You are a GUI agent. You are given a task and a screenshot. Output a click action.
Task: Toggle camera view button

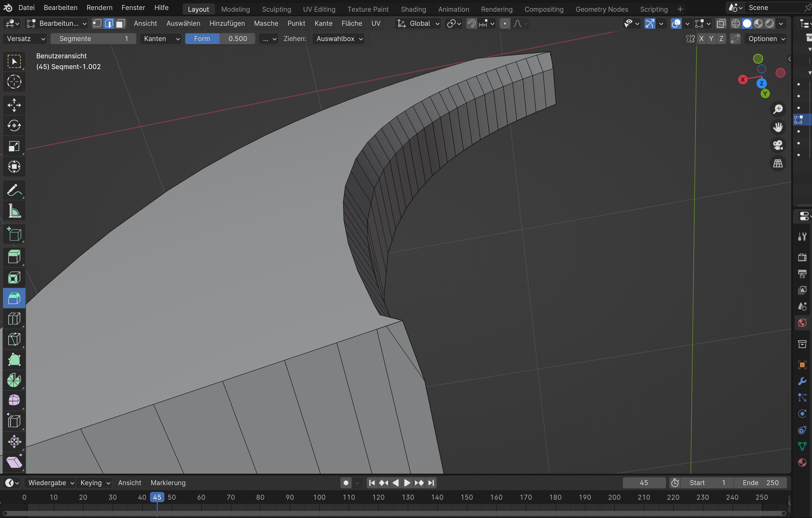(778, 145)
